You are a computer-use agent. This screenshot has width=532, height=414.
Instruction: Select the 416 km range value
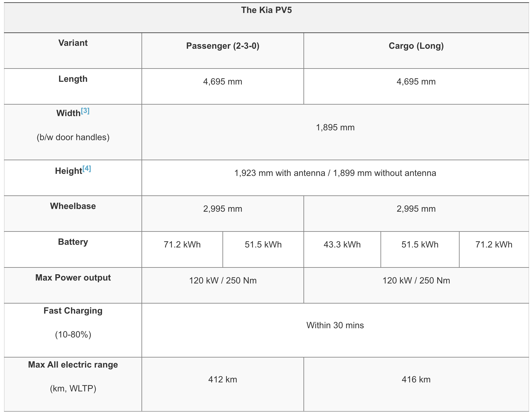pyautogui.click(x=416, y=379)
